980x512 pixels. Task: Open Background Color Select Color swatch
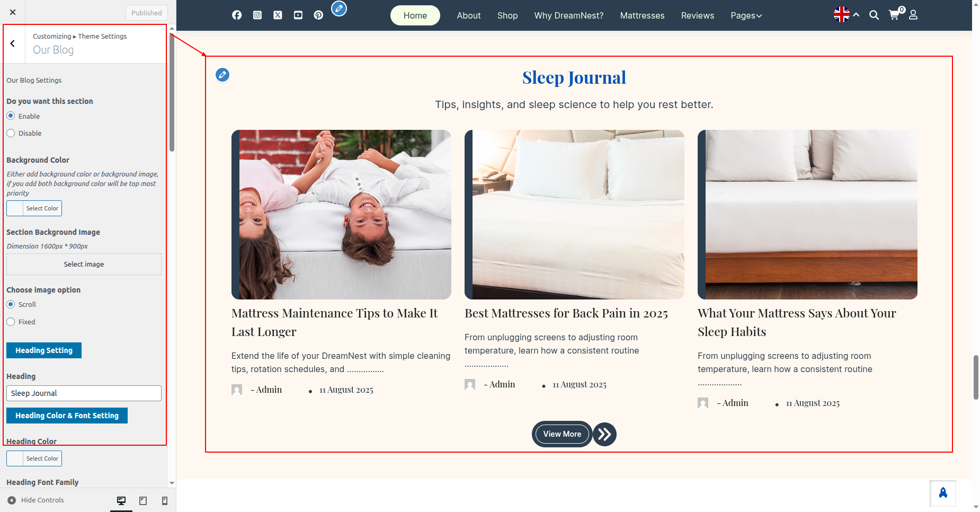click(34, 208)
